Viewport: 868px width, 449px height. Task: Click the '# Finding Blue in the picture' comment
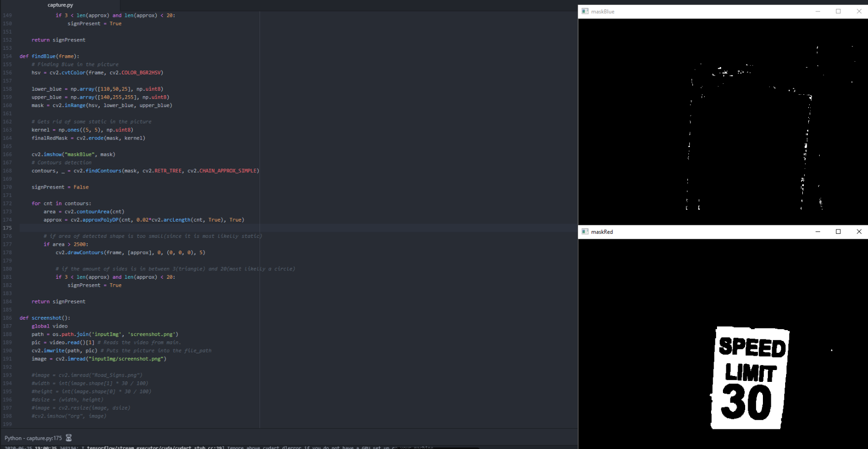tap(75, 64)
